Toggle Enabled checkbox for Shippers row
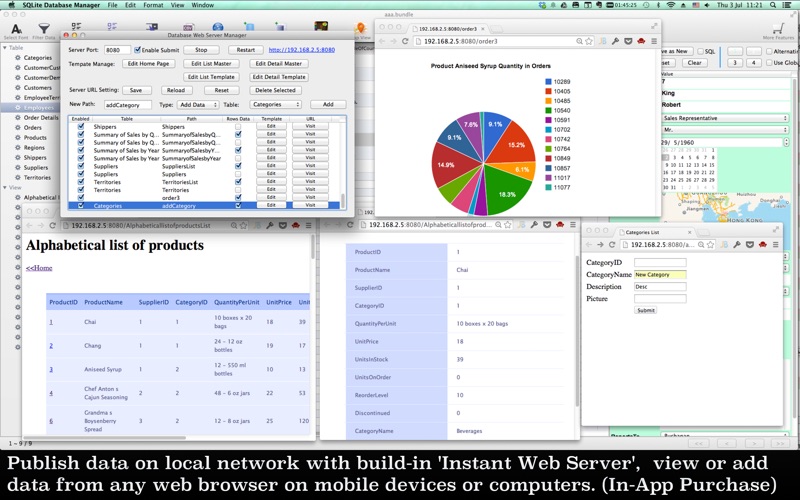 [81, 127]
